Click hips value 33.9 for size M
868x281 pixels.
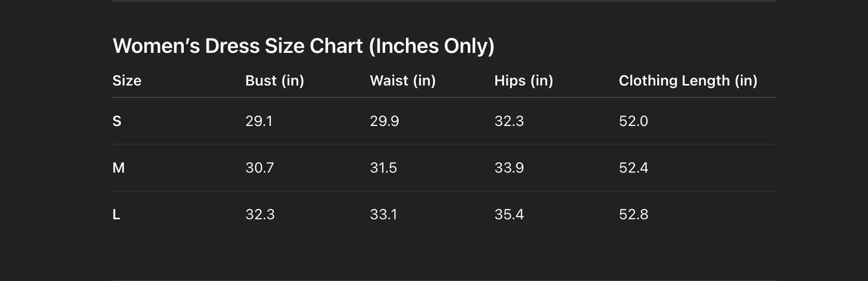click(x=509, y=168)
